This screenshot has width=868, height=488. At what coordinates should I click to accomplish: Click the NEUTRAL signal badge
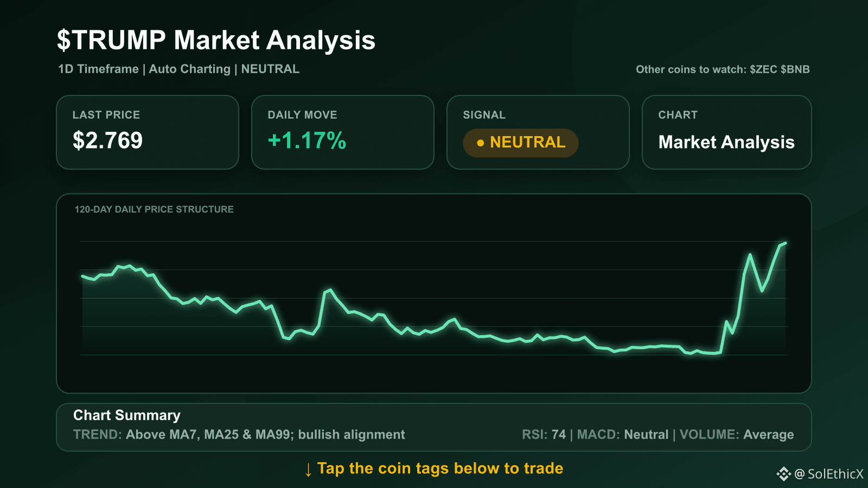pos(521,143)
